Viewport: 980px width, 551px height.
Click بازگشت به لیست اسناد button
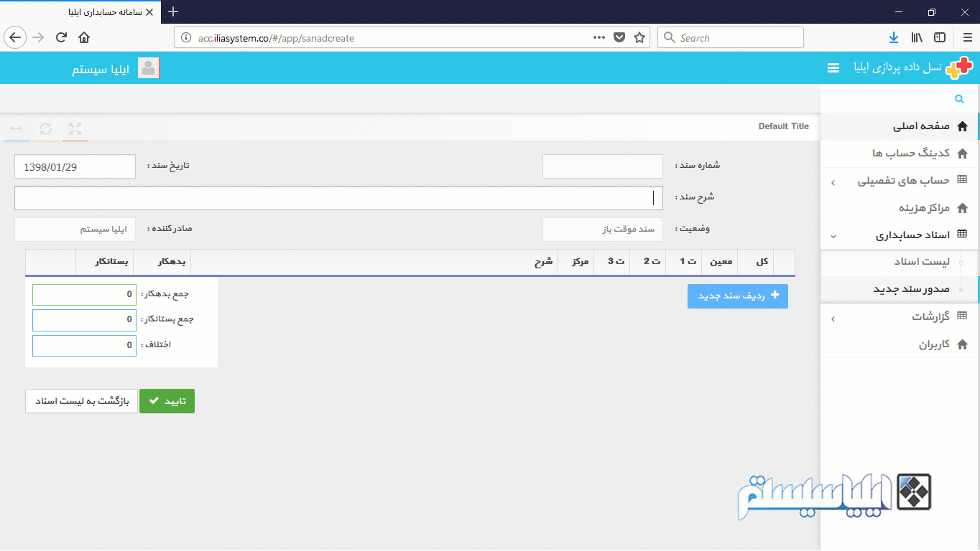coord(81,401)
